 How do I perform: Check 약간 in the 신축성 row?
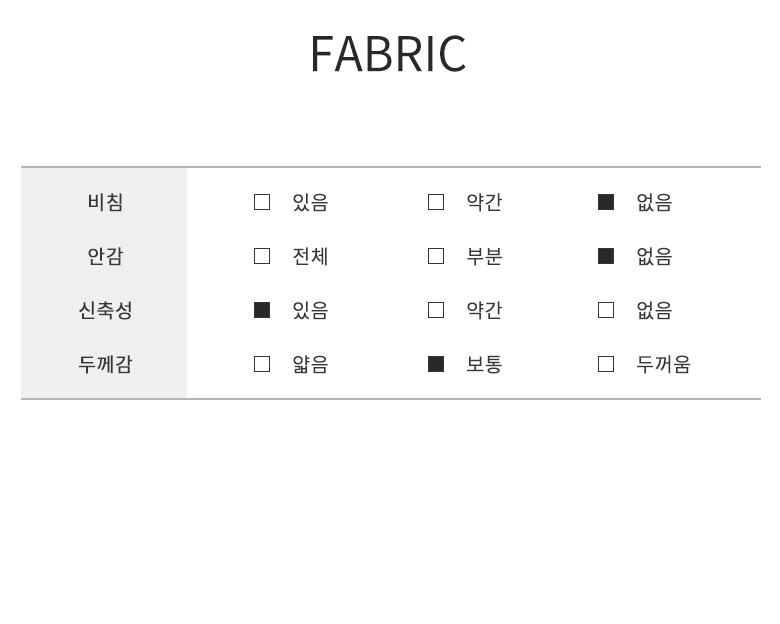pyautogui.click(x=436, y=310)
